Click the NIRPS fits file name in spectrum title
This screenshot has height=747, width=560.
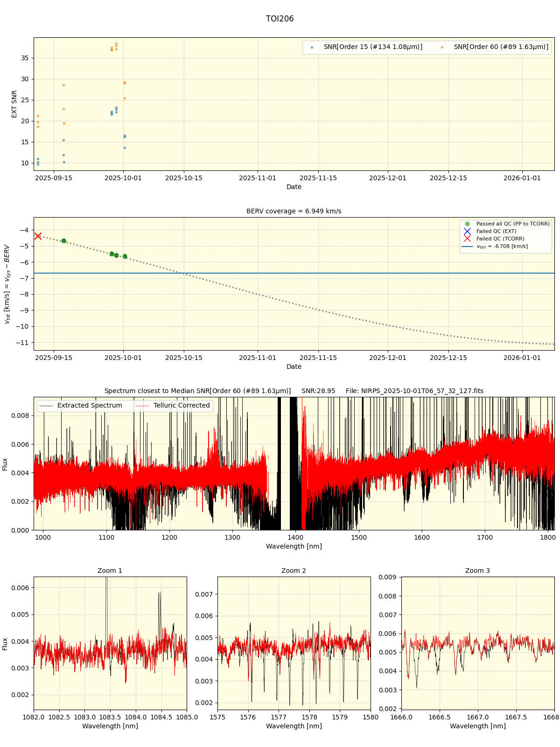click(414, 391)
